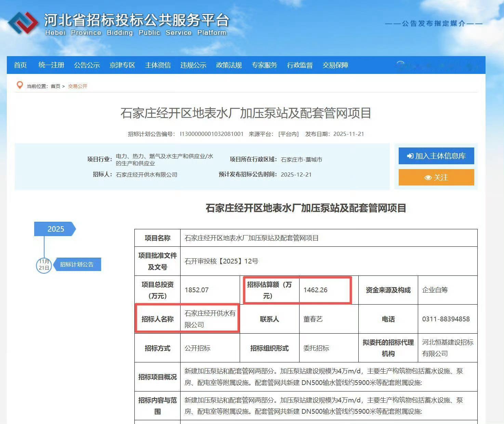Click the region text 石家庄市-藁城市

point(301,159)
